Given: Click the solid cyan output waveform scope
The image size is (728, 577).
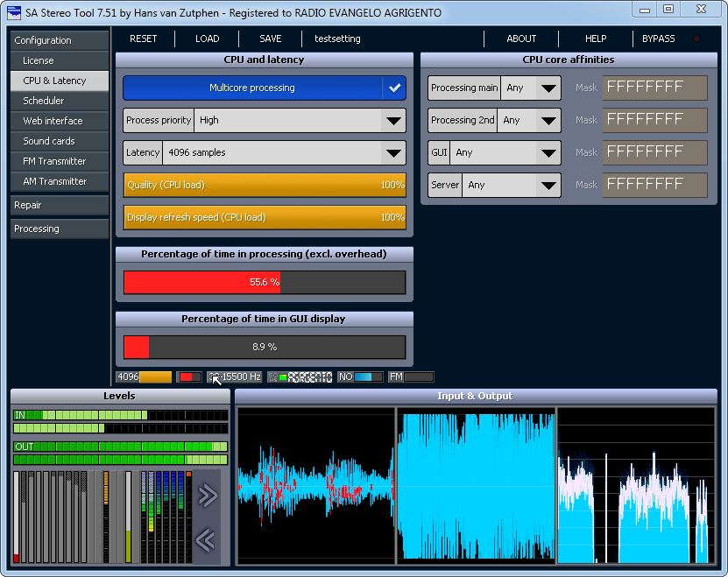Looking at the screenshot, I should [477, 486].
